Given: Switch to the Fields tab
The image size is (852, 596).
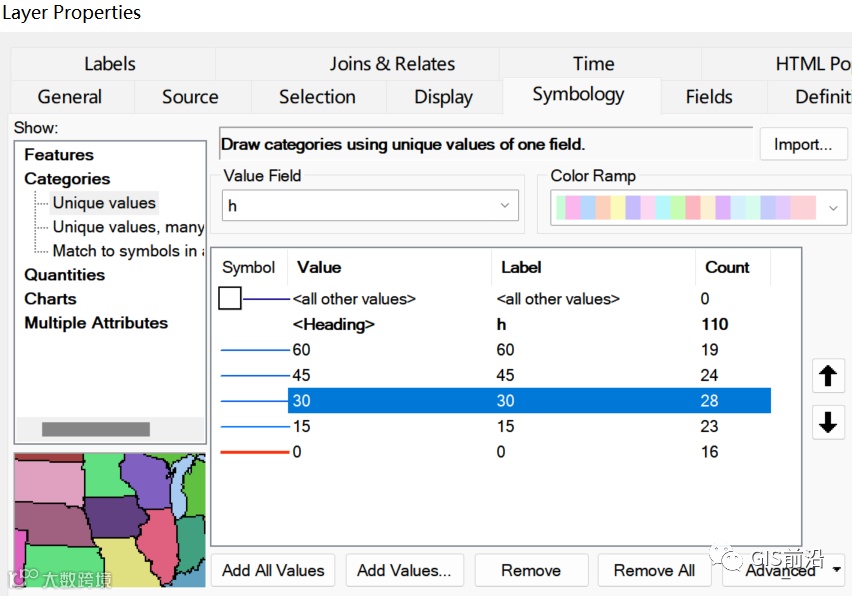Looking at the screenshot, I should (x=709, y=97).
